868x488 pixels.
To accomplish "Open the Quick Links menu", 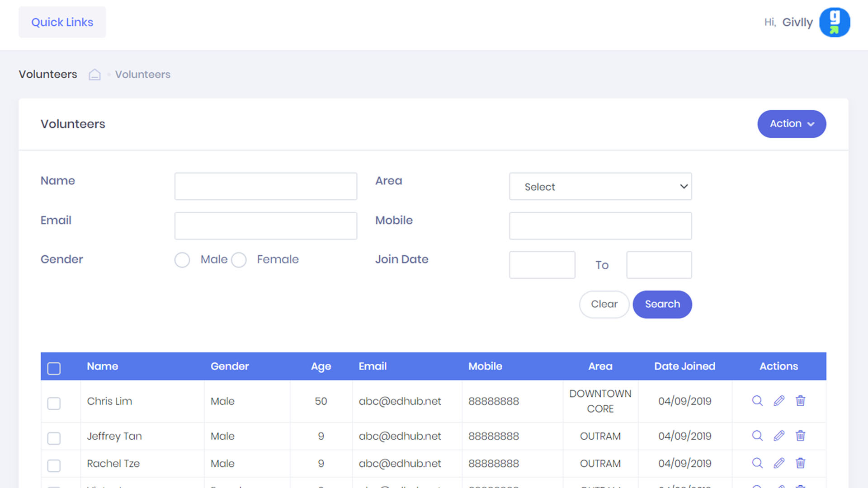I will tap(62, 22).
